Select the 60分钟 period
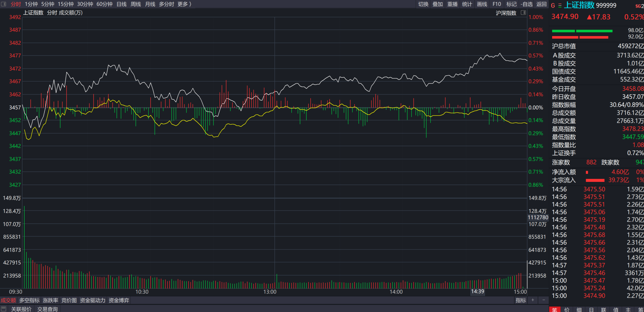 [x=105, y=4]
